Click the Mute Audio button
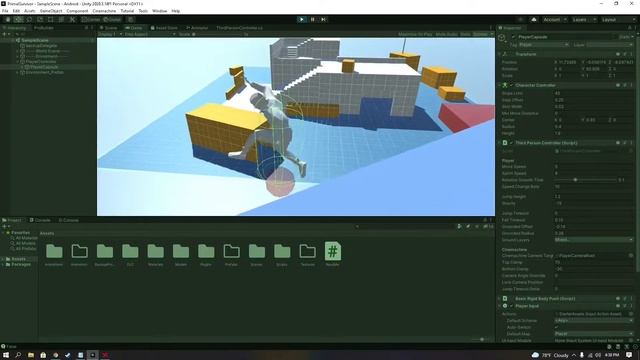Viewport: 640px width, 360px height. tap(447, 34)
